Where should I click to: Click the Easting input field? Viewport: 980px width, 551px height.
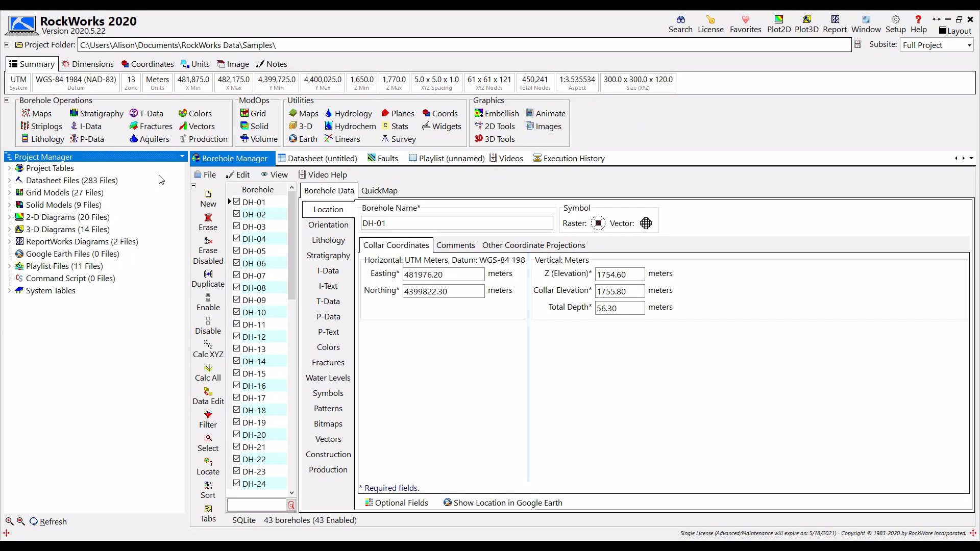(444, 274)
